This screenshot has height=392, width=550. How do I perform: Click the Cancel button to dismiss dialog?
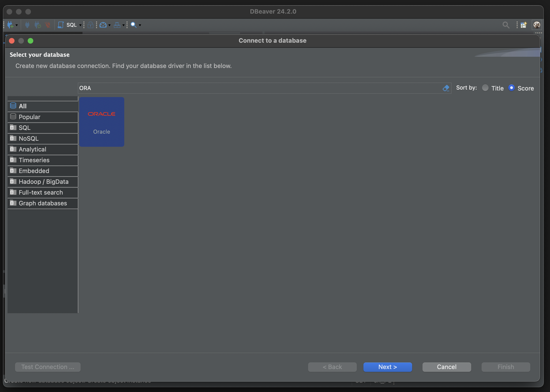[447, 367]
